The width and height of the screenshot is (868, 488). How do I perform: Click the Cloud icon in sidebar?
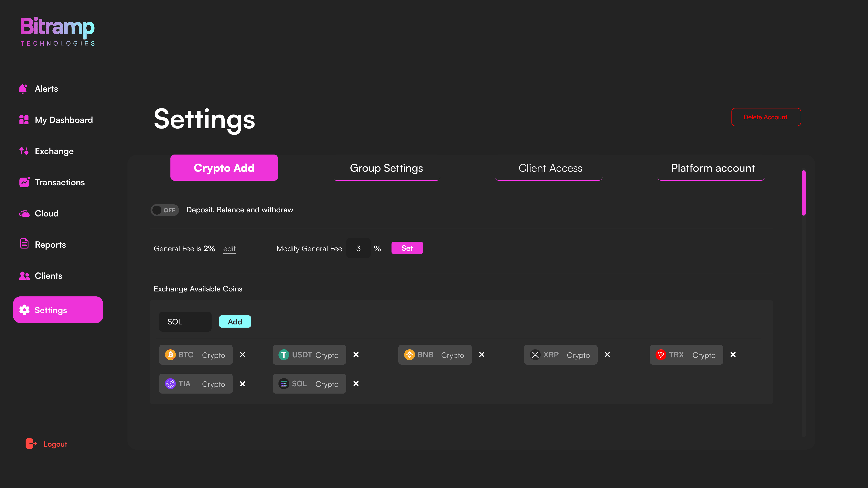click(x=24, y=213)
